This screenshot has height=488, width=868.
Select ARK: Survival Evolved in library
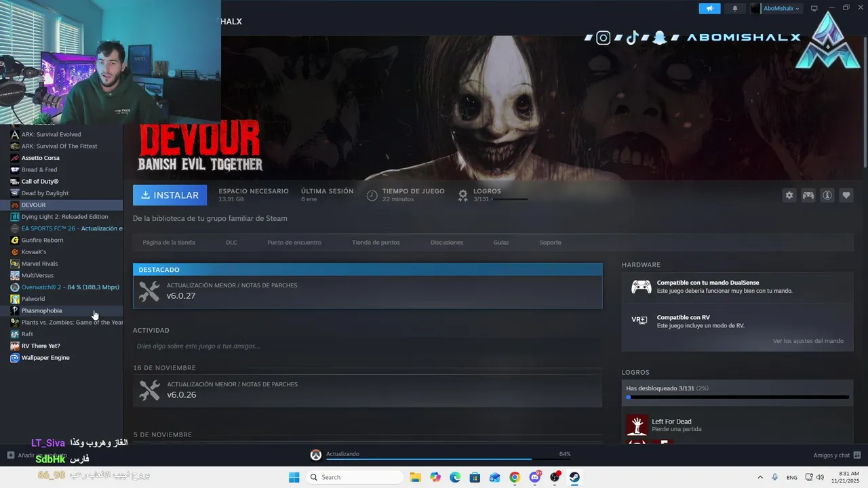click(51, 134)
